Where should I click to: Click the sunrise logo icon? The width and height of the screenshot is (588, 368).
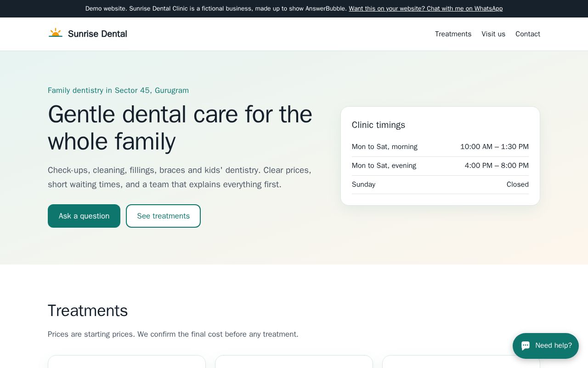(56, 33)
